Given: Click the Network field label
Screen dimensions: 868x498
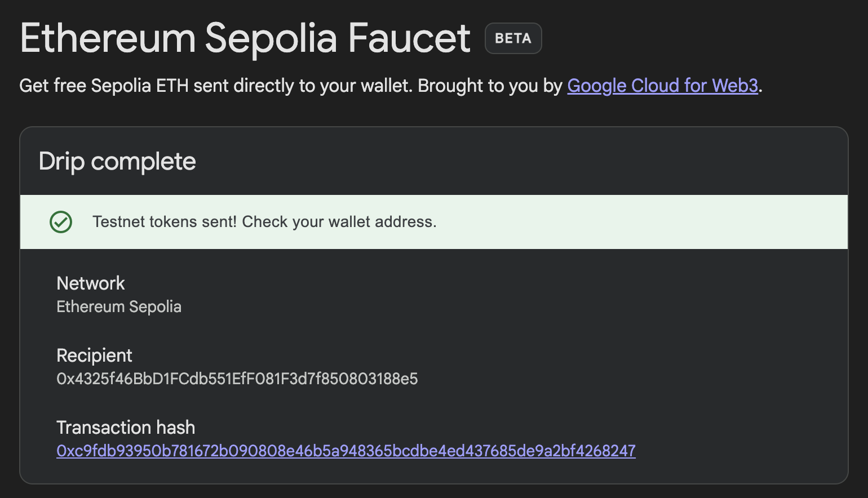Looking at the screenshot, I should click(91, 283).
